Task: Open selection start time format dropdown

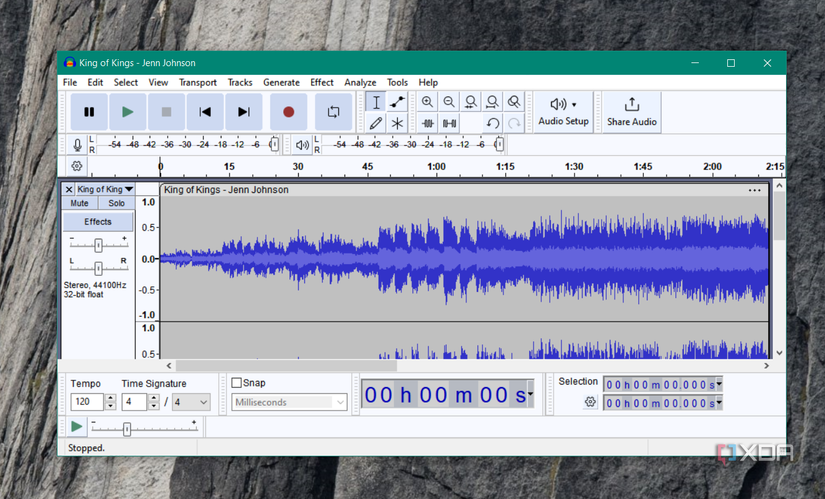Action: point(719,384)
